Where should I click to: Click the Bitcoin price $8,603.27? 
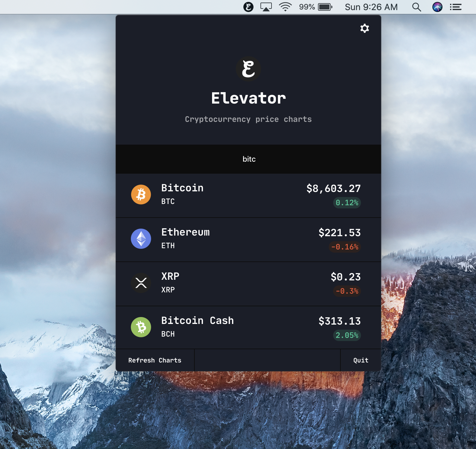tap(333, 189)
